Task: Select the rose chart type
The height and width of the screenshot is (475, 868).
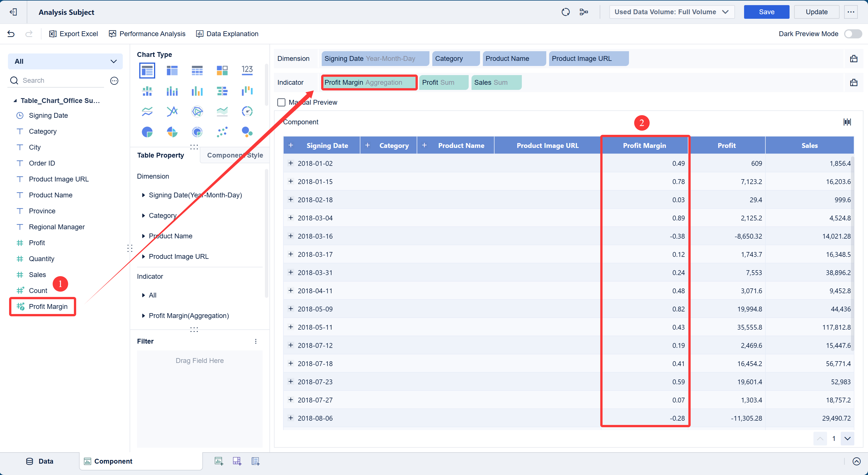Action: [172, 132]
